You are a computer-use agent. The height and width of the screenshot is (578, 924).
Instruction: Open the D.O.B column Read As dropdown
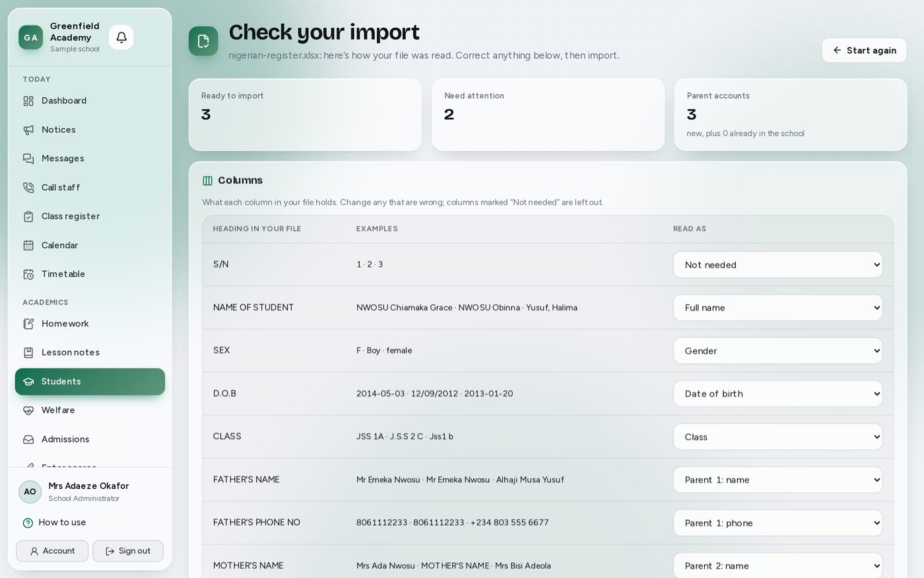(x=777, y=394)
